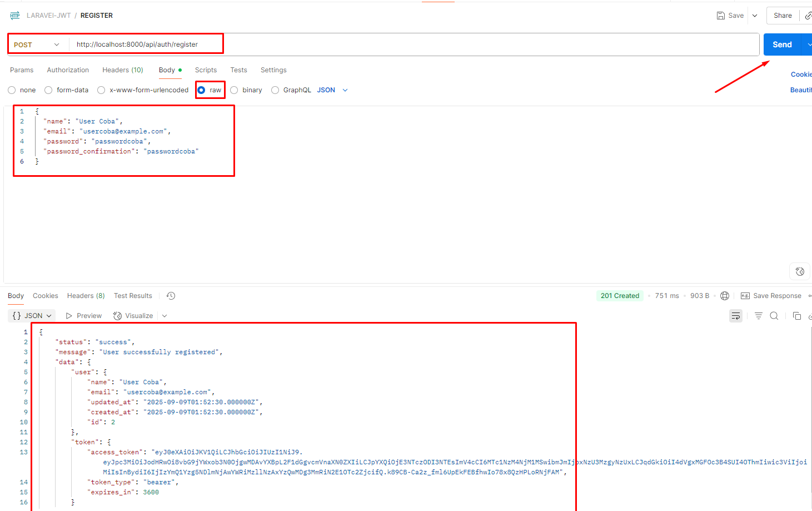Open the response Cookies tab
Image resolution: width=812 pixels, height=511 pixels.
coord(45,296)
